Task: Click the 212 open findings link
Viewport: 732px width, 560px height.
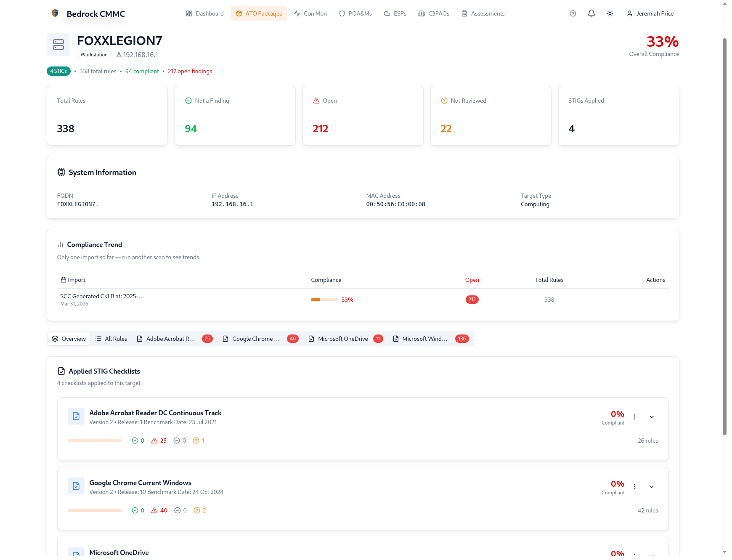Action: click(190, 71)
